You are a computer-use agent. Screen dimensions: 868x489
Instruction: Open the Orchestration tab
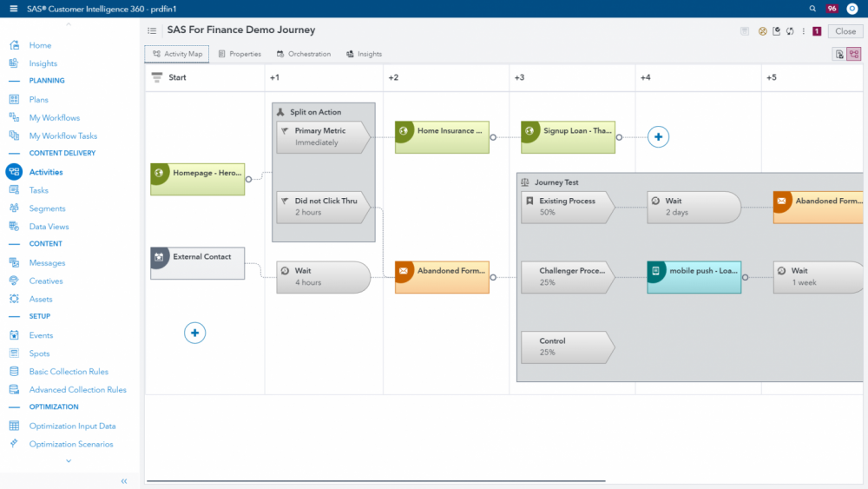point(303,54)
